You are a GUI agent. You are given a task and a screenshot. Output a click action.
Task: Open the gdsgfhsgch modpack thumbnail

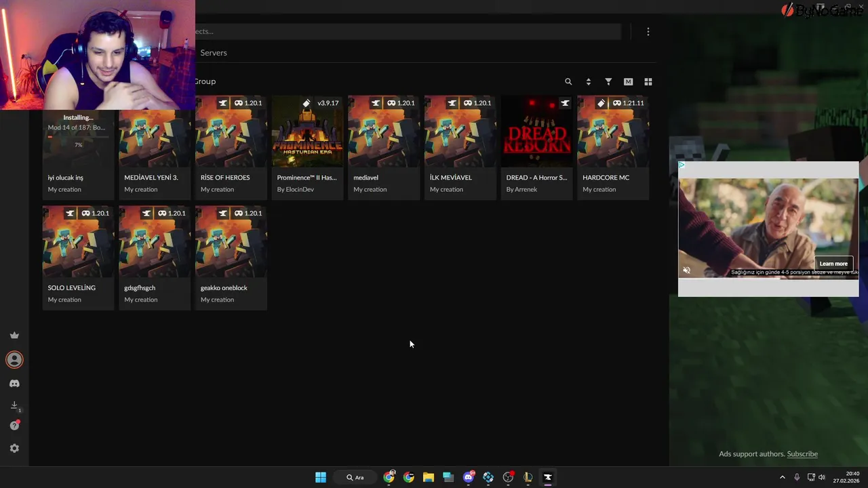coord(155,243)
